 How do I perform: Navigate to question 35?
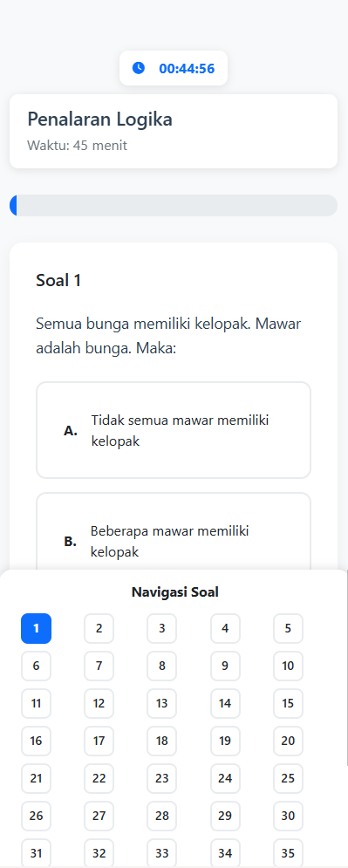click(x=288, y=853)
